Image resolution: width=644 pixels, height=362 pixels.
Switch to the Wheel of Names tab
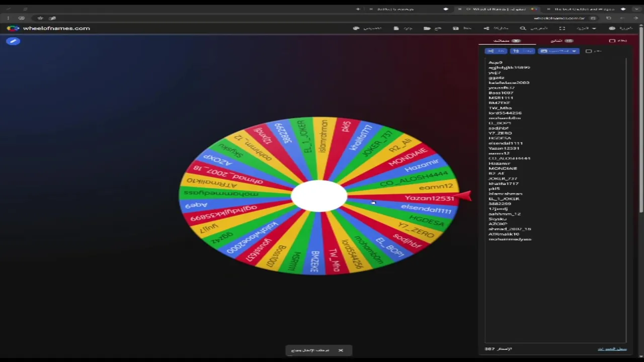click(x=498, y=9)
